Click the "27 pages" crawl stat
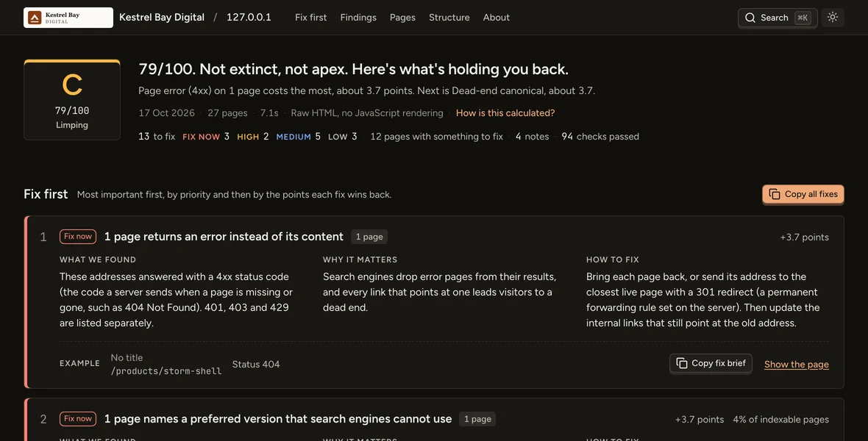 click(x=227, y=113)
